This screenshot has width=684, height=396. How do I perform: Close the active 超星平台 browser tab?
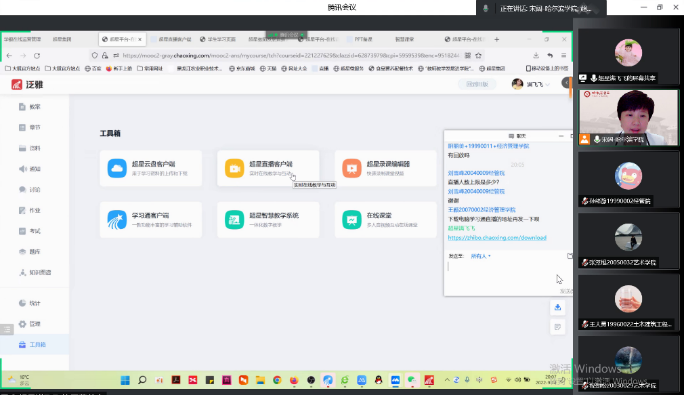coord(140,39)
